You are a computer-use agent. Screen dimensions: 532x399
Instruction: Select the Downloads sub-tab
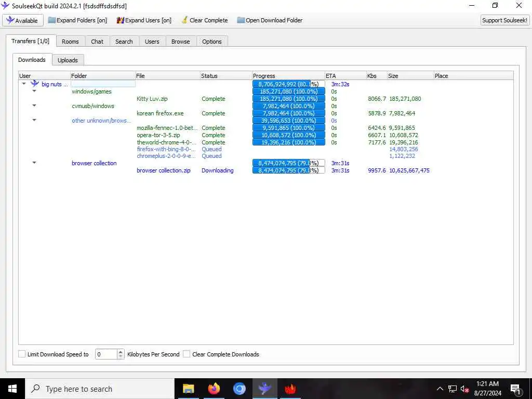click(x=32, y=60)
